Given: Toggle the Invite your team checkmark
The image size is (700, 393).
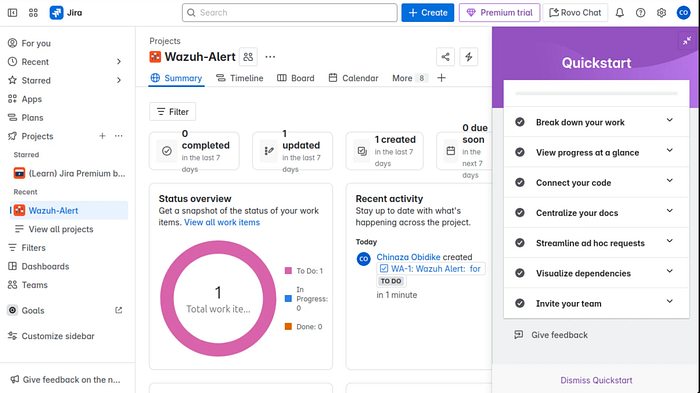Looking at the screenshot, I should pos(520,303).
